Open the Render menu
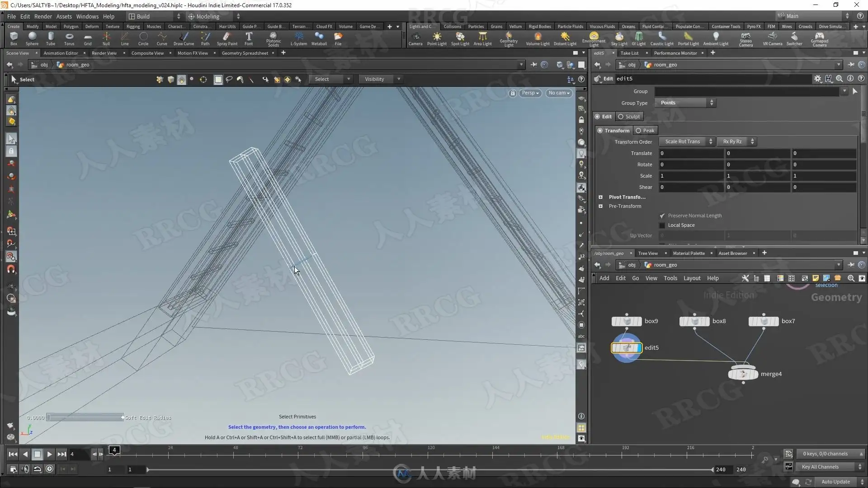 (x=43, y=16)
